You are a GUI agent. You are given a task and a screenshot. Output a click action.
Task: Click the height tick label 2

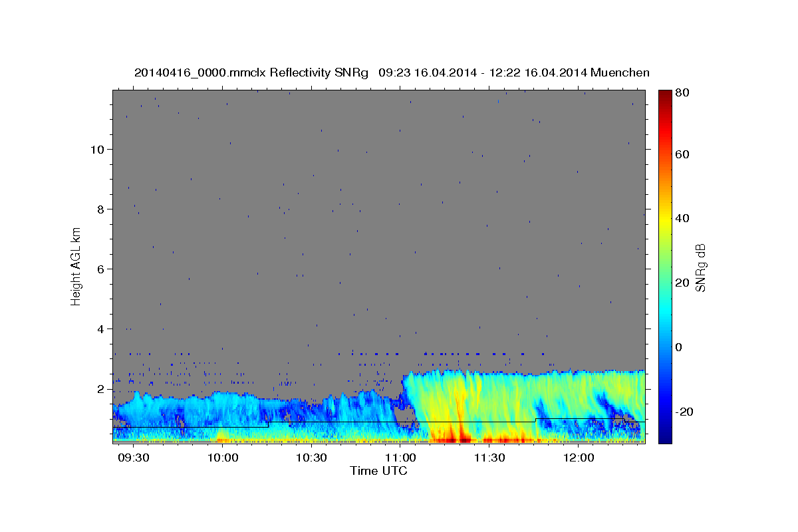[102, 389]
